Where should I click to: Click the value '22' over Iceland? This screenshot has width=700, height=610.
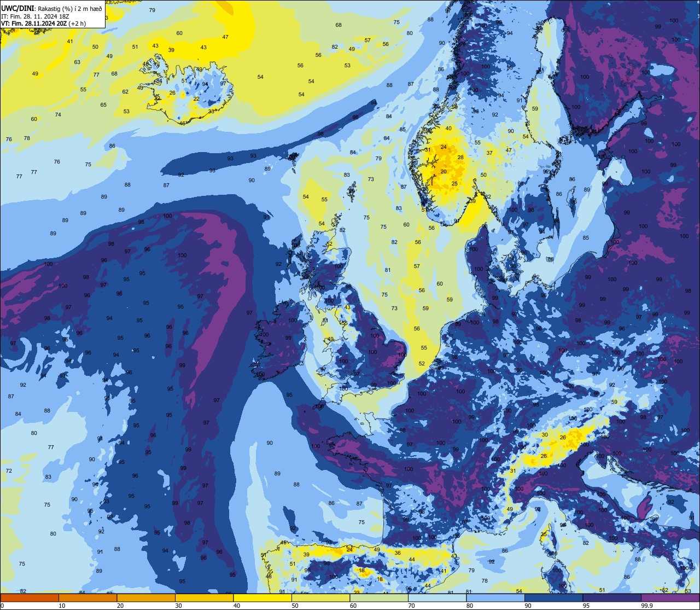[x=196, y=99]
